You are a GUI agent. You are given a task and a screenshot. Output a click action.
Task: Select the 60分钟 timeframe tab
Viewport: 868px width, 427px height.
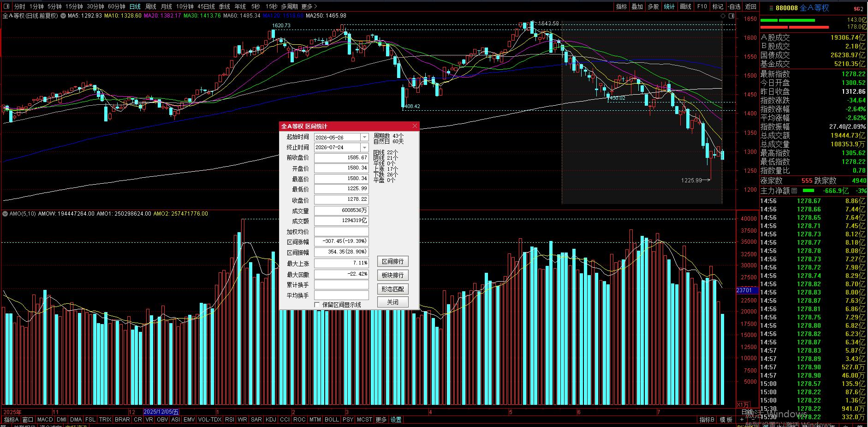(117, 6)
